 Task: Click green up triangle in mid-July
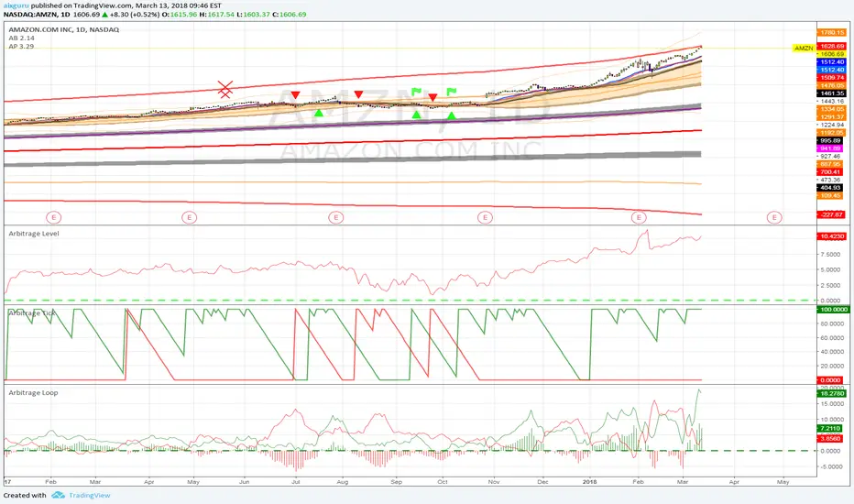(x=319, y=113)
